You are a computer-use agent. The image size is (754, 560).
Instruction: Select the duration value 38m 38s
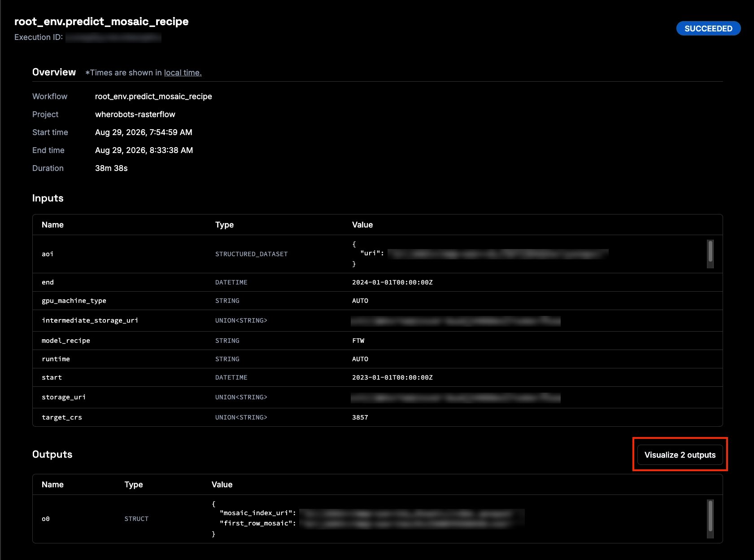click(111, 168)
